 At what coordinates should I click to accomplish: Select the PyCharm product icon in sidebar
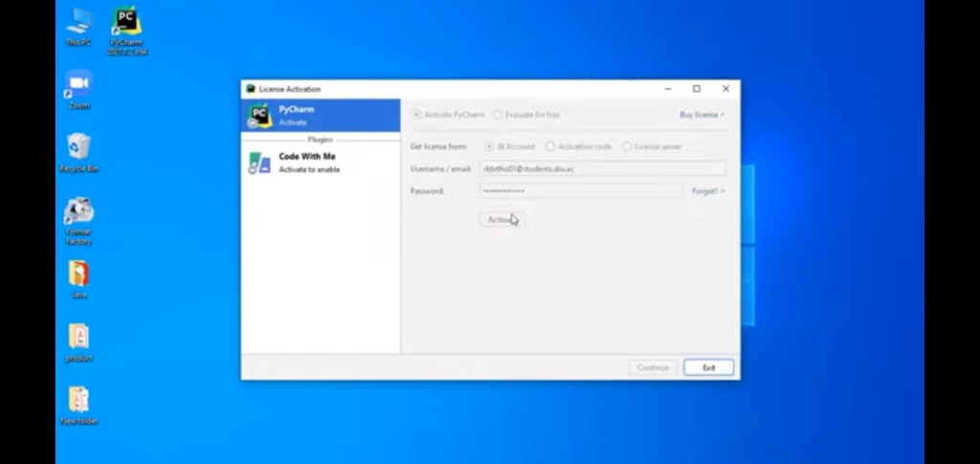tap(259, 116)
